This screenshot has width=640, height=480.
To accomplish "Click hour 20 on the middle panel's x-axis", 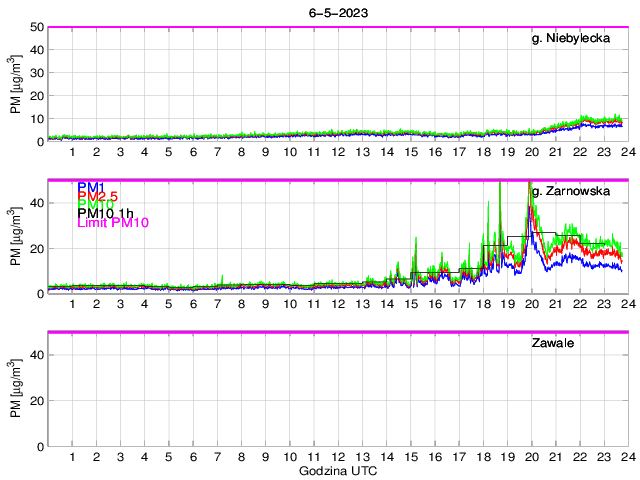I will 531,304.
